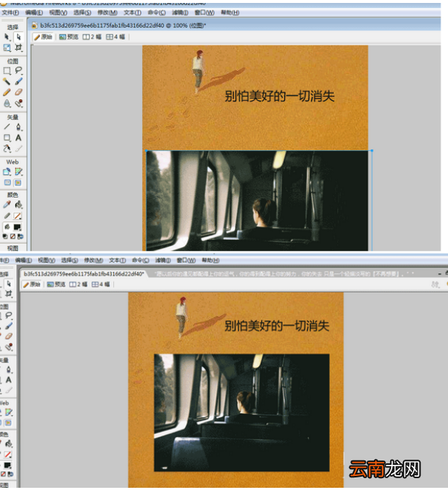The image size is (448, 490).
Task: Select the Eraser tool in upper window
Action: (19, 93)
